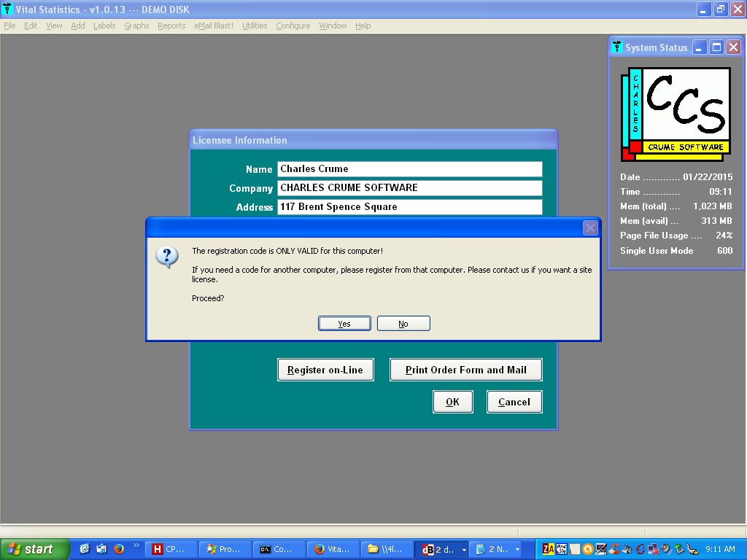Switch to the Pro... taskbar button
747x560 pixels.
pyautogui.click(x=225, y=549)
